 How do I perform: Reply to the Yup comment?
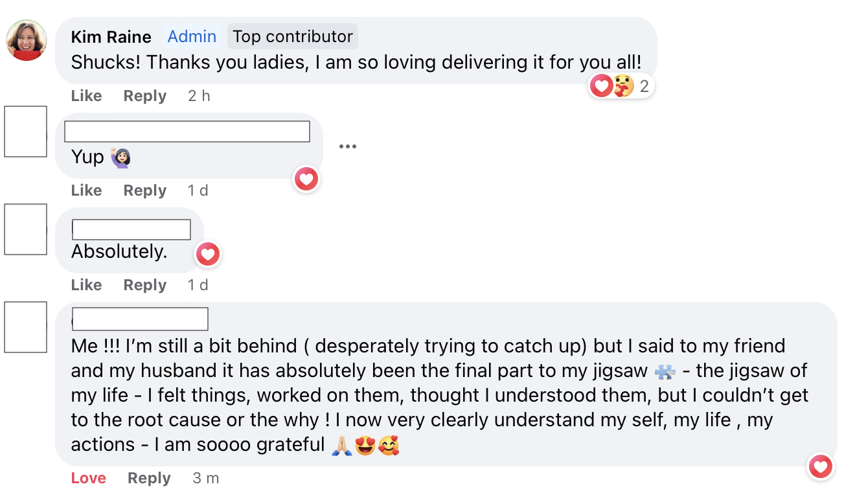(x=145, y=190)
